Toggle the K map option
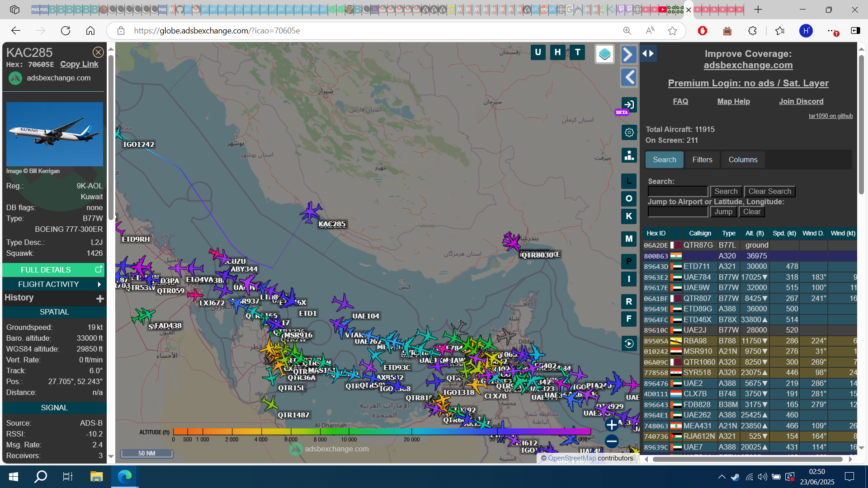The height and width of the screenshot is (488, 868). 629,216
